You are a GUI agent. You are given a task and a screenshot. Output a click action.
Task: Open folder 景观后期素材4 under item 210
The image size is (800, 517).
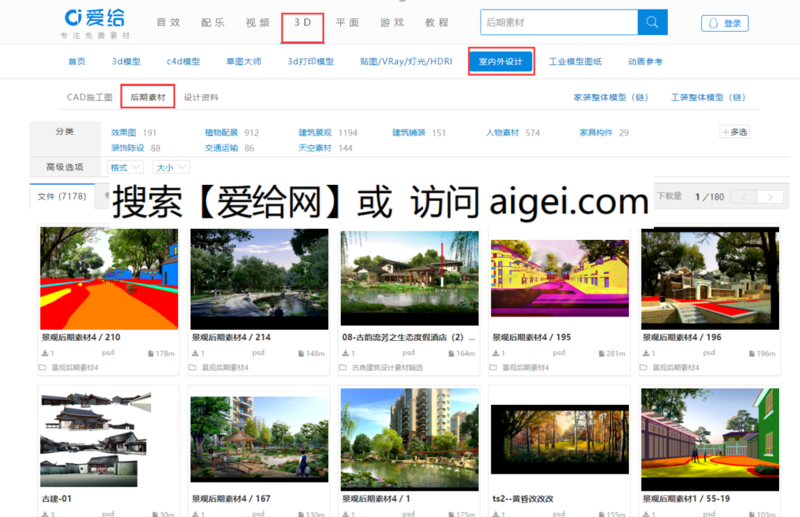[75, 367]
